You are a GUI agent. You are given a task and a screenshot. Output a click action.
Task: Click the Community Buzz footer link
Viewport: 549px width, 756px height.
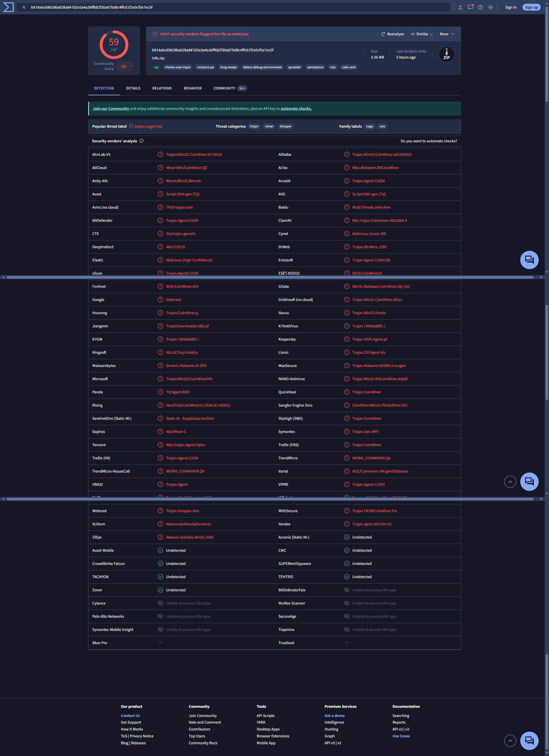click(x=203, y=743)
